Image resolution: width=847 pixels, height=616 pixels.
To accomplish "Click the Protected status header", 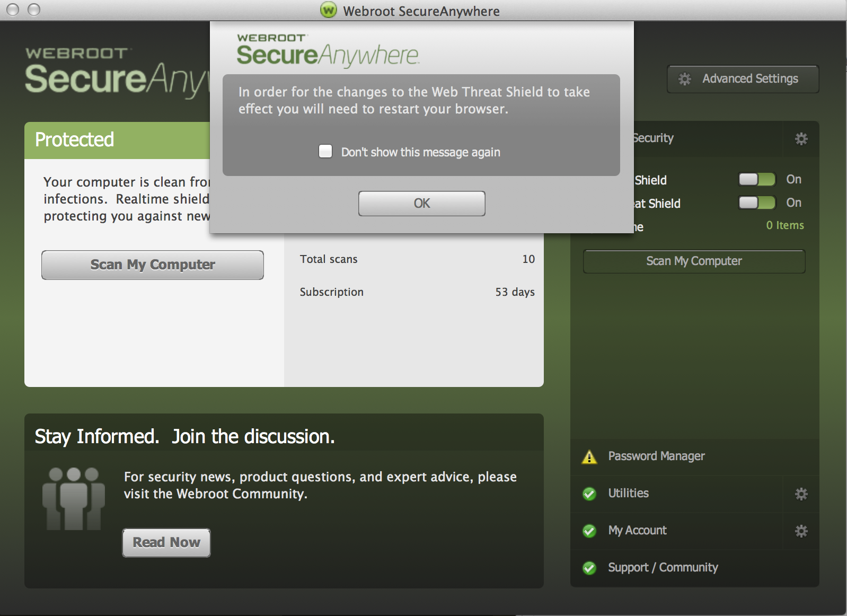I will (117, 140).
